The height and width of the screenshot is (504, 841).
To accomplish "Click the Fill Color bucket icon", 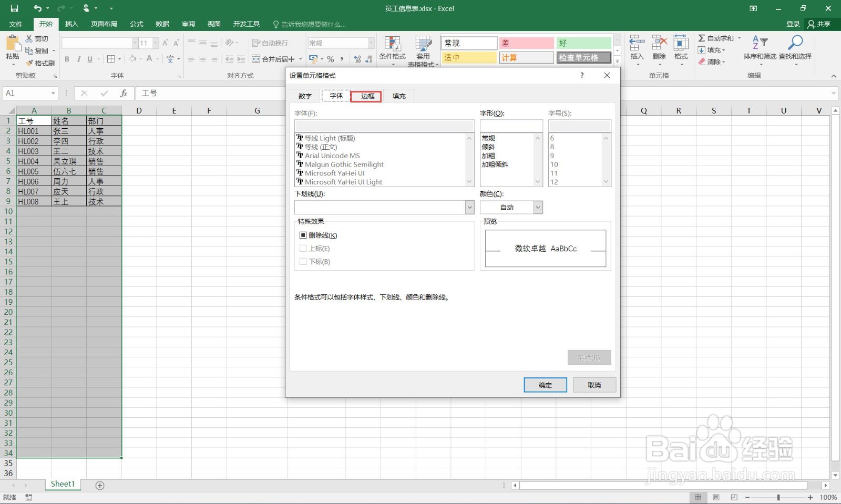I will coord(133,59).
